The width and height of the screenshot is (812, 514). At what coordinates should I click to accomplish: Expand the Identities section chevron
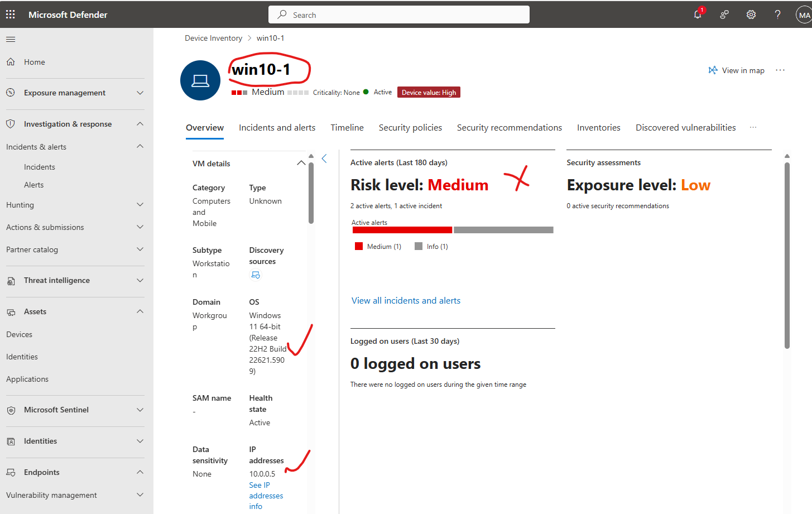tap(140, 441)
